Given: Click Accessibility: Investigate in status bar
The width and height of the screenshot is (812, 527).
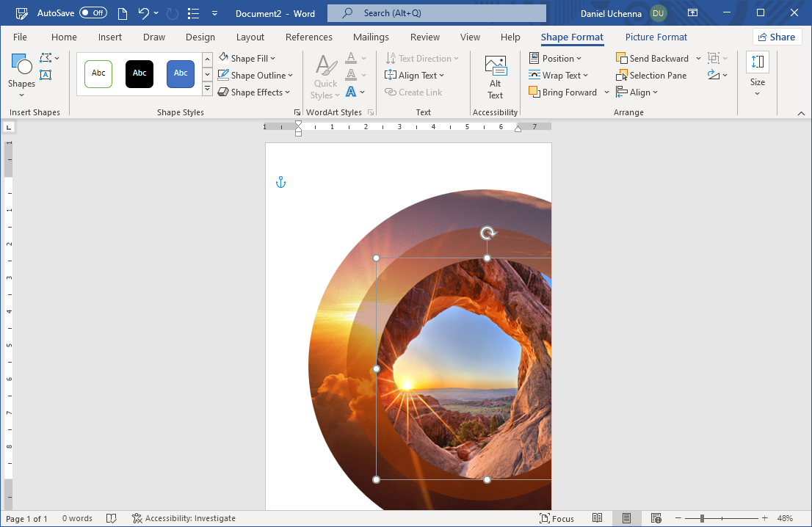Looking at the screenshot, I should (185, 518).
